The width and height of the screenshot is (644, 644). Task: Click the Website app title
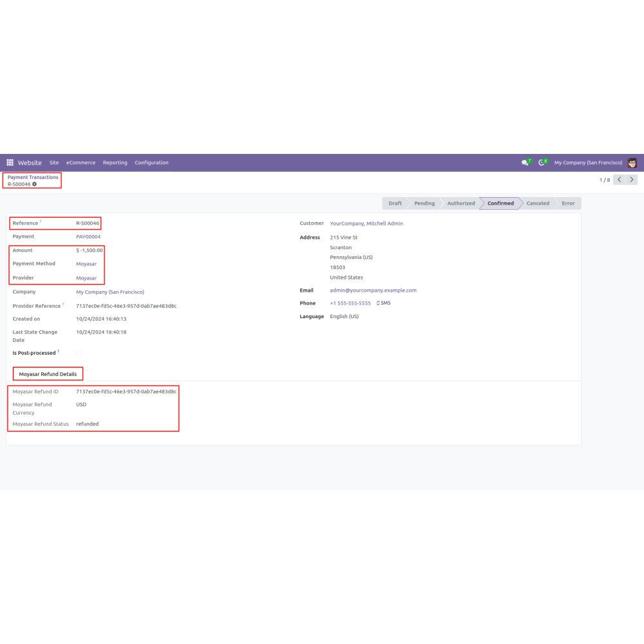click(x=30, y=163)
